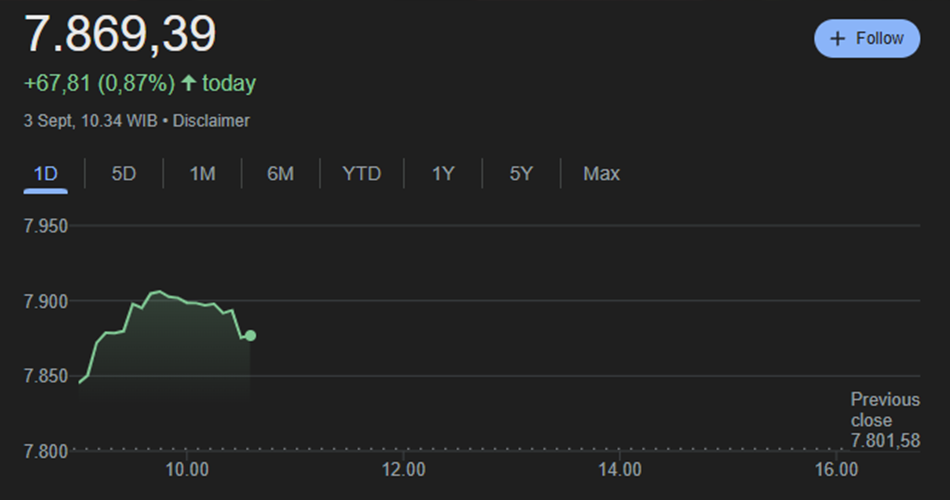Click the 12.00 time axis label
The image size is (950, 500).
(403, 470)
